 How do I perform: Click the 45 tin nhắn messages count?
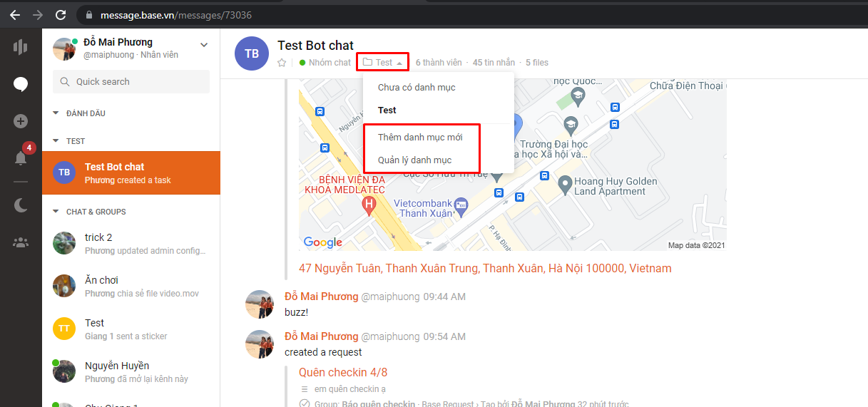pyautogui.click(x=494, y=63)
